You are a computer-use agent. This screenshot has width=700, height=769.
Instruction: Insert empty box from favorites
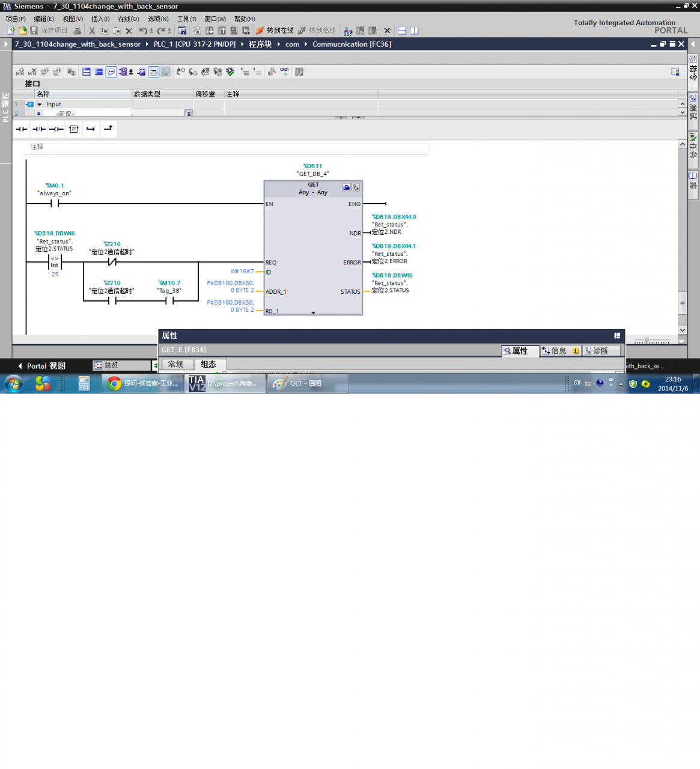point(74,129)
